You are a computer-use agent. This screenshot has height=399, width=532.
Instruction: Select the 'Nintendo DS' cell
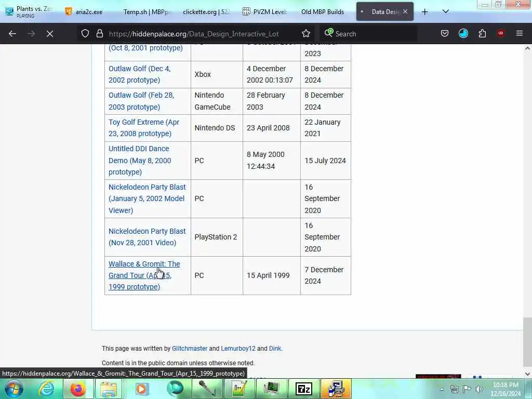tap(217, 128)
